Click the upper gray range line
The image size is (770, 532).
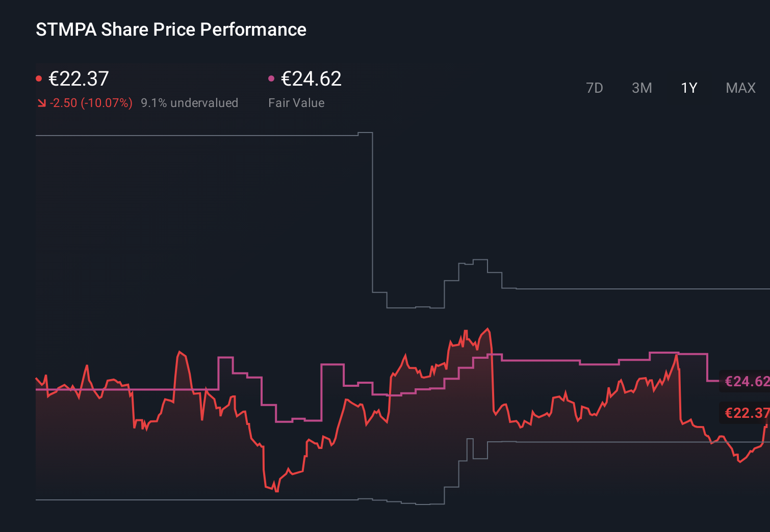point(204,136)
